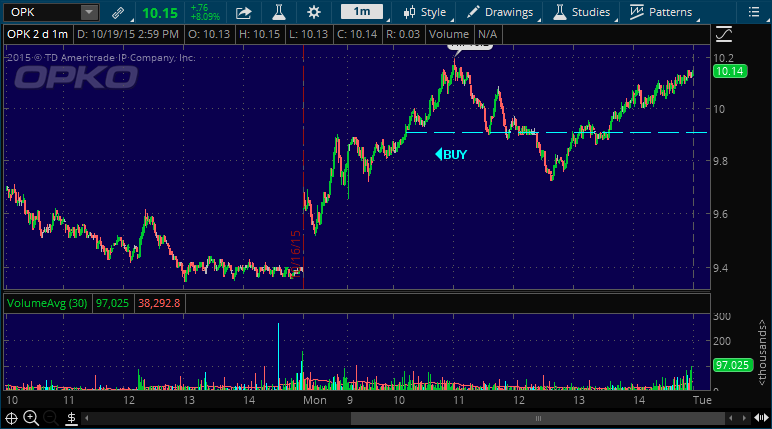
Task: Click the horizontal scrollbar thumb
Action: [x=538, y=418]
